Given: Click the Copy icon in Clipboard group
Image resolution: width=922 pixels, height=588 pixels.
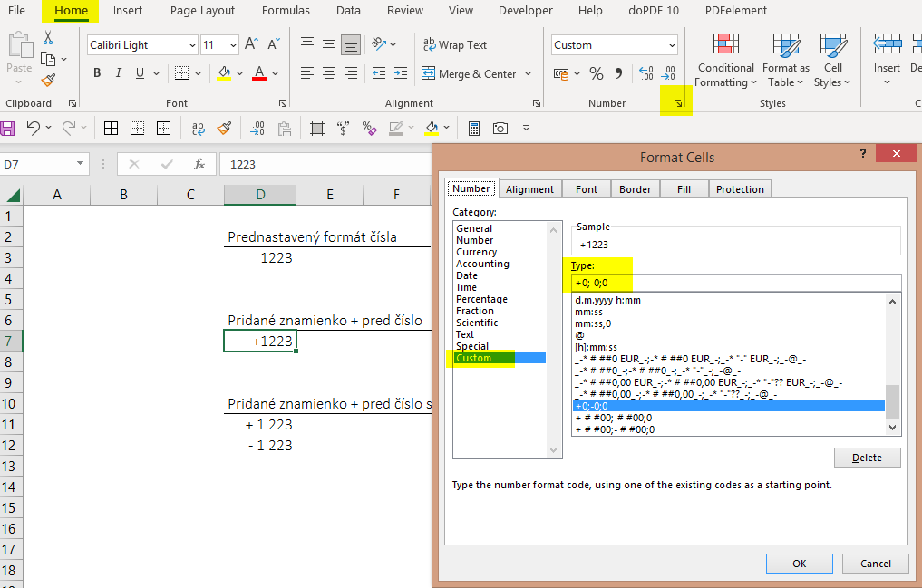Looking at the screenshot, I should [x=48, y=59].
